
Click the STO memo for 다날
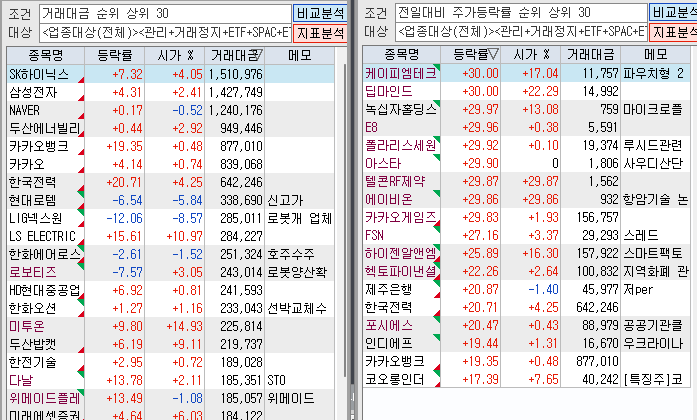[300, 380]
